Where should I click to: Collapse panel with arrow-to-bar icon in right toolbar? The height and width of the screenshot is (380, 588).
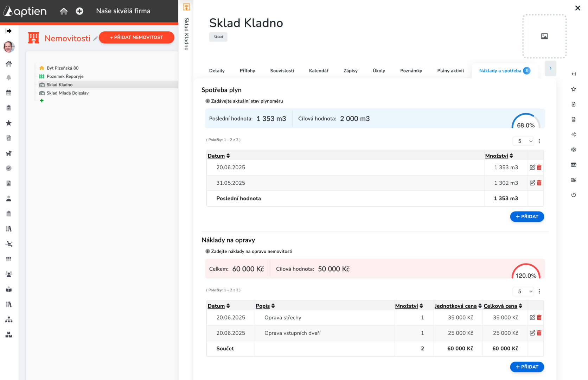pos(574,74)
